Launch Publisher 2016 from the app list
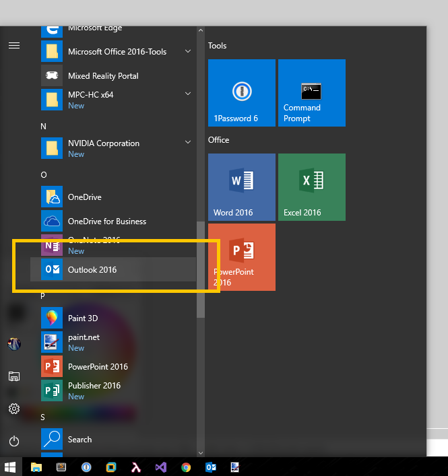Screen dimensions: 448x476 click(113, 390)
